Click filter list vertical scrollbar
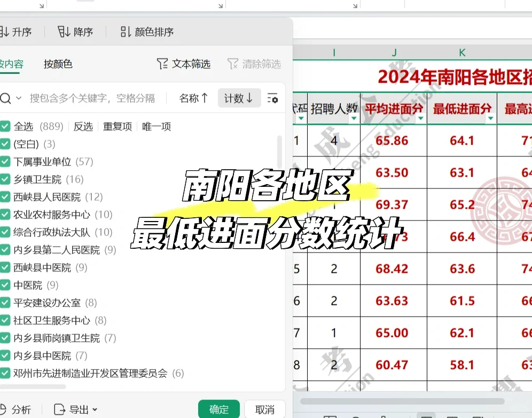Viewport: 532px width, 418px height. (x=279, y=151)
